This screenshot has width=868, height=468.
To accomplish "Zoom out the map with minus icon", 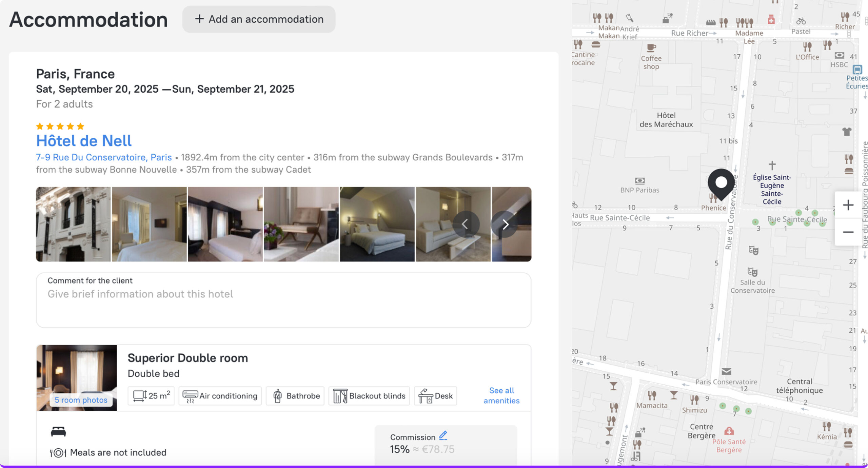I will (x=848, y=232).
